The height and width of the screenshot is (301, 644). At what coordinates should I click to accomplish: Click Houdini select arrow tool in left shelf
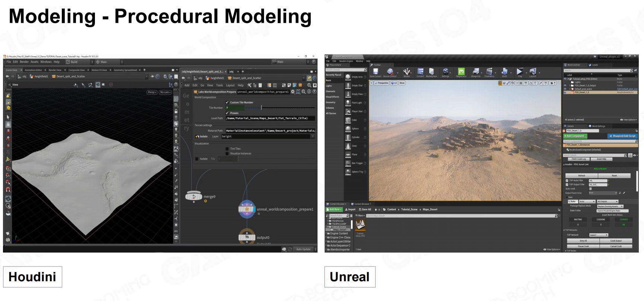pos(8,117)
